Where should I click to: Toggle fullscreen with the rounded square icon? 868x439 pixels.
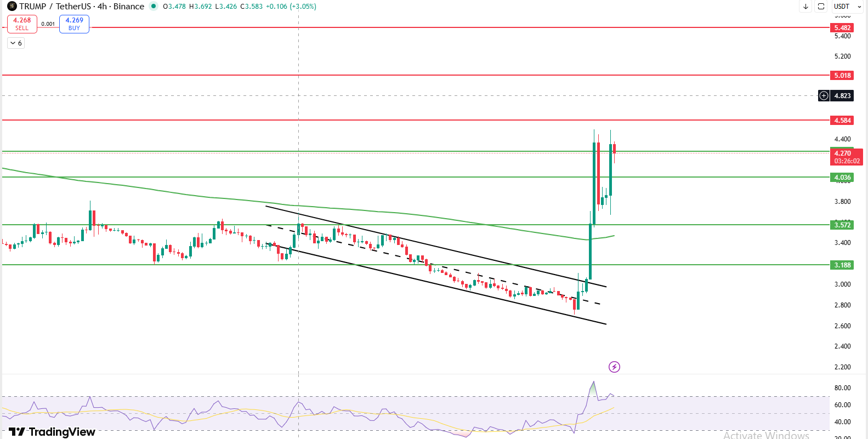coord(821,7)
